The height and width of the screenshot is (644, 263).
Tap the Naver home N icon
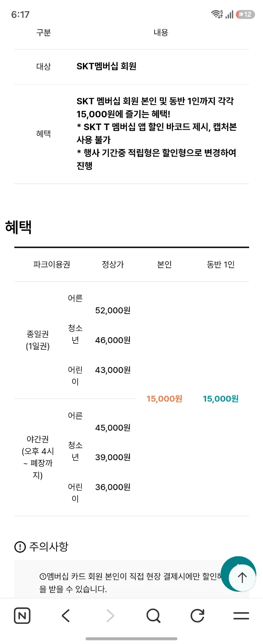tap(22, 616)
